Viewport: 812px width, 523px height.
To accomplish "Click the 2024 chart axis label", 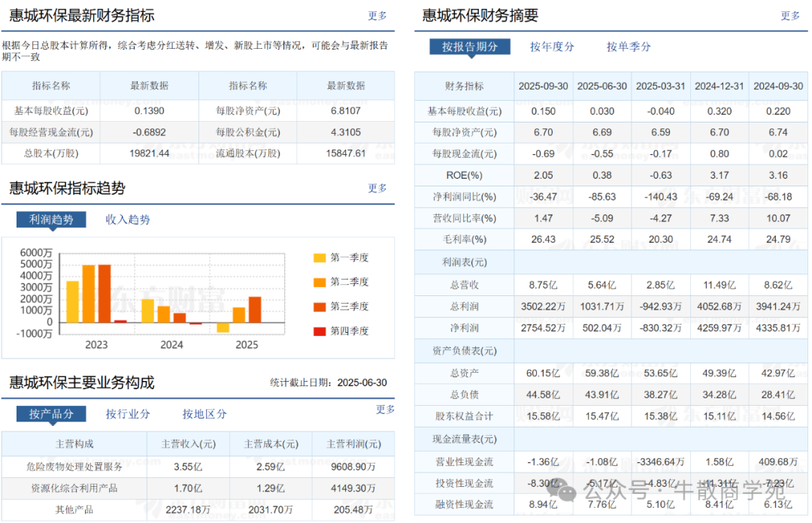I will click(x=171, y=345).
